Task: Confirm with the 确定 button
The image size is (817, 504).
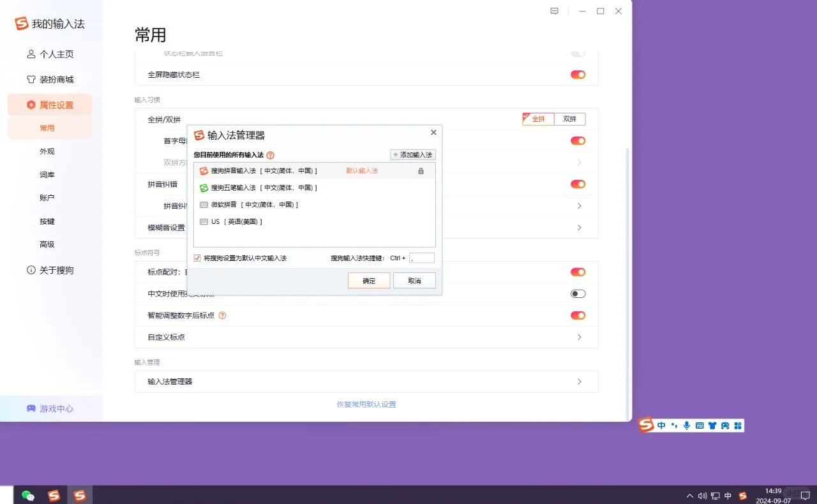Action: [x=369, y=281]
